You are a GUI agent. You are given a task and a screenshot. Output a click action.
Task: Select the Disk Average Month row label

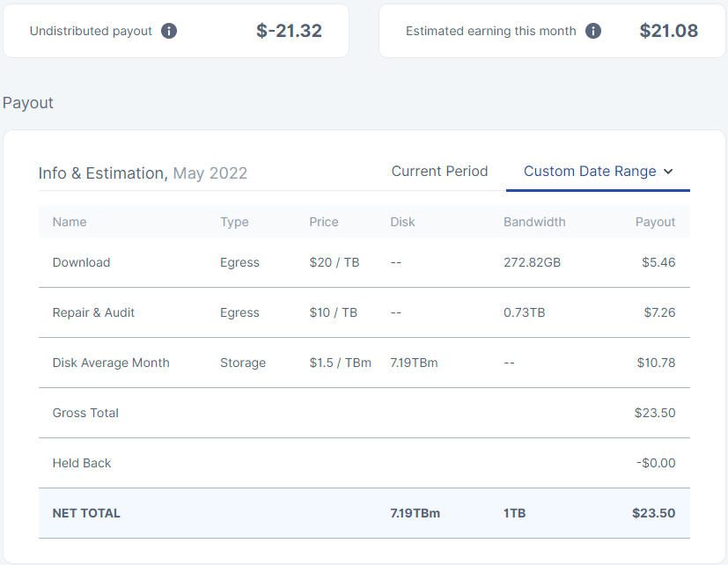point(111,363)
